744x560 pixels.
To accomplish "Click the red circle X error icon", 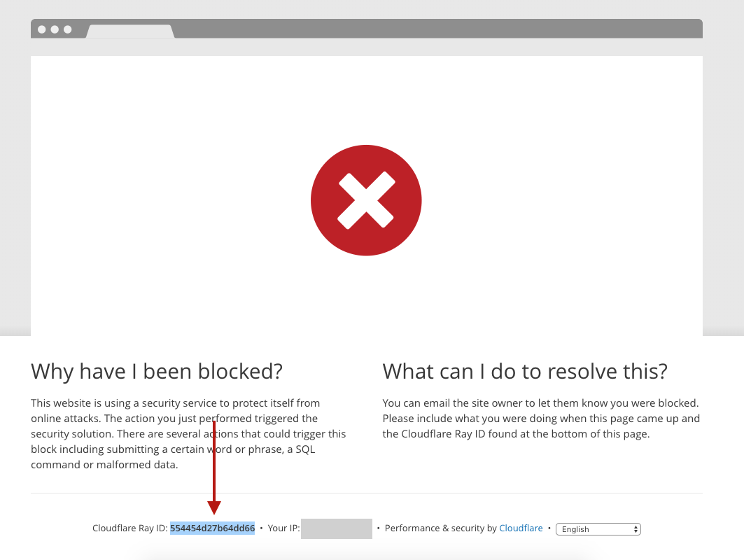I will click(x=366, y=200).
